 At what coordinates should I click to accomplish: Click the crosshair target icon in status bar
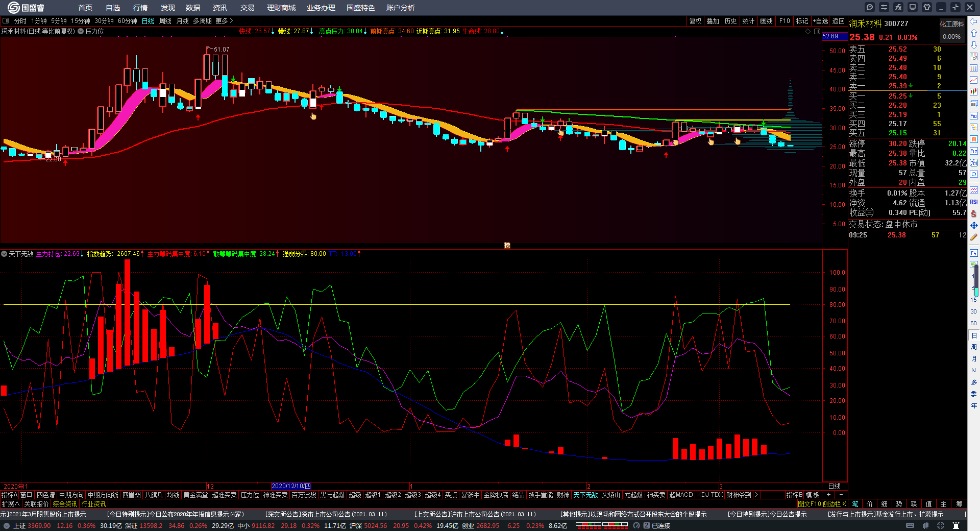click(941, 525)
